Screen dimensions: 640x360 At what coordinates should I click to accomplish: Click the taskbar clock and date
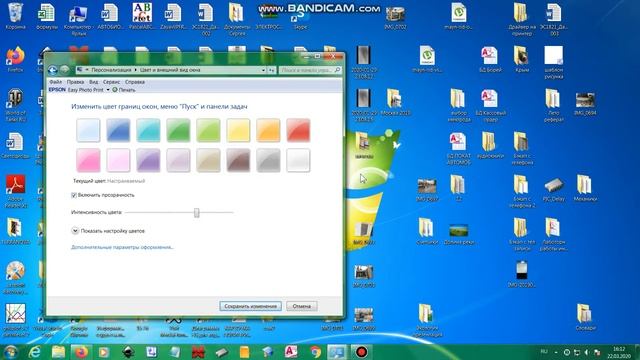(x=619, y=352)
